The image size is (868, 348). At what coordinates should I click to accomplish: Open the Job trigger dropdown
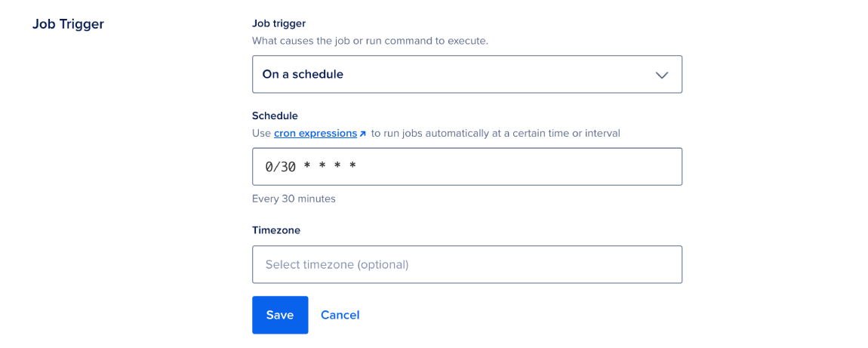click(466, 74)
